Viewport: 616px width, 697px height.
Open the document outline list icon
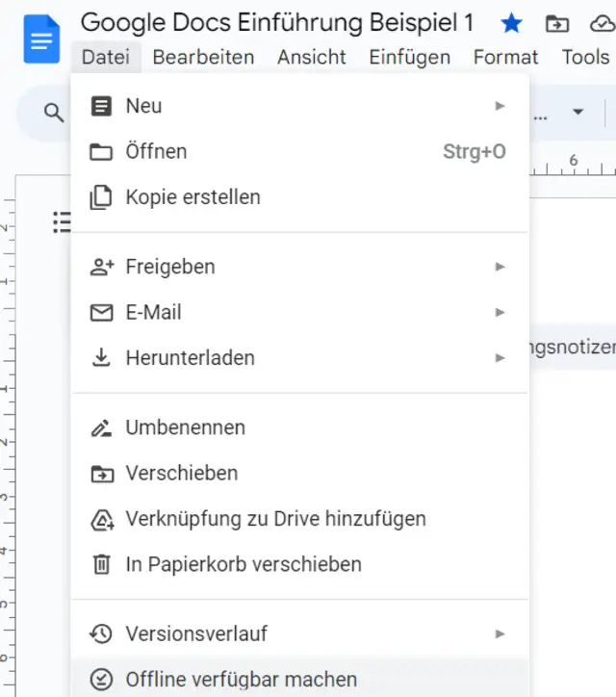[x=63, y=222]
